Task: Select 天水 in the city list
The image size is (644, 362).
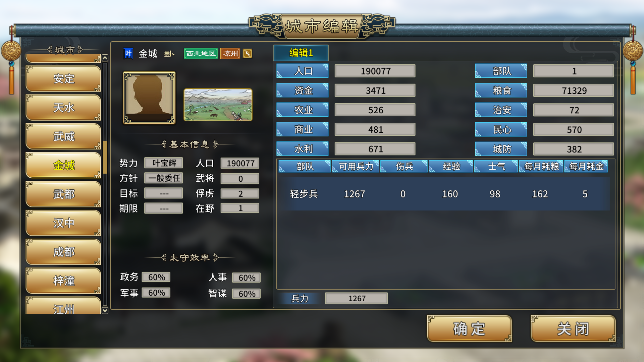Action: coord(63,108)
